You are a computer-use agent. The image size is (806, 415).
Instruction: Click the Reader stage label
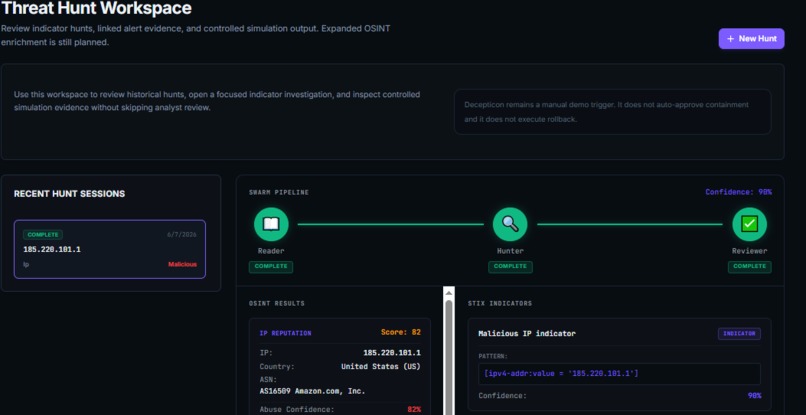tap(271, 251)
